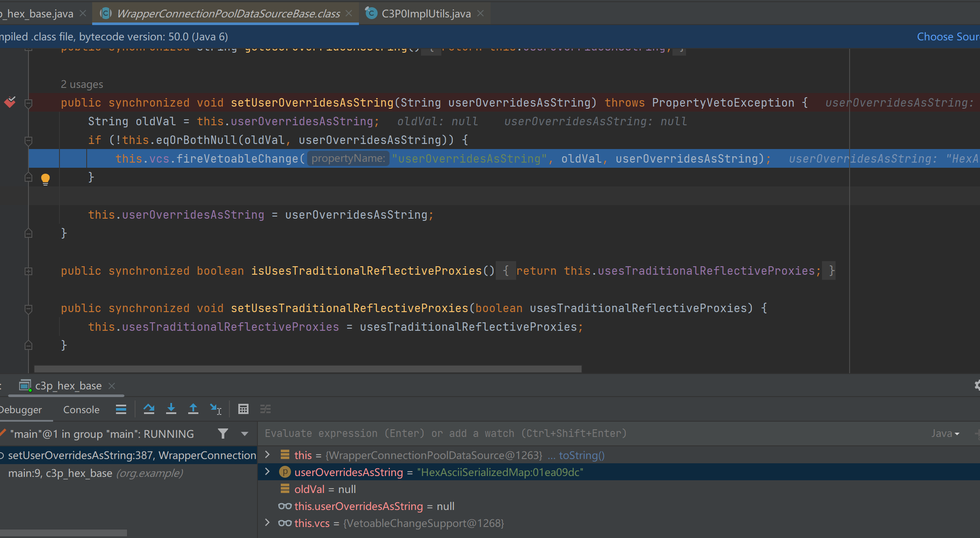Viewport: 980px width, 538px height.
Task: Click the Run to Cursor icon
Action: tap(216, 409)
